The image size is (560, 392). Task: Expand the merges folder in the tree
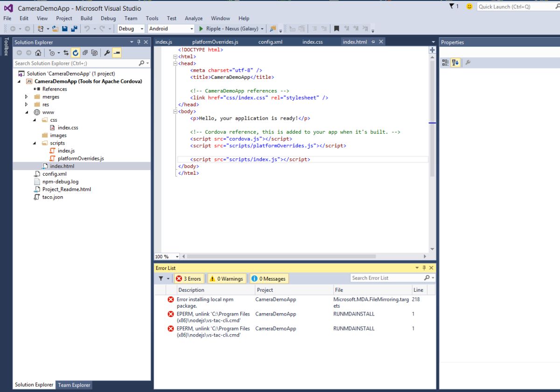(27, 97)
